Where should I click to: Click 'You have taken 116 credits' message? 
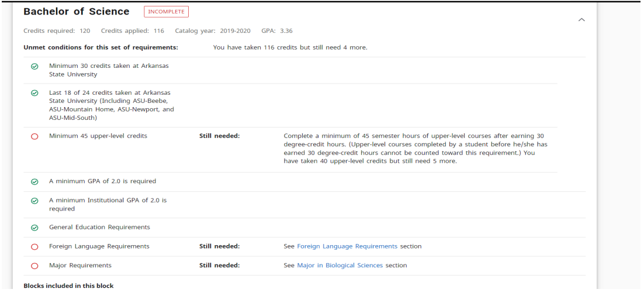[290, 47]
